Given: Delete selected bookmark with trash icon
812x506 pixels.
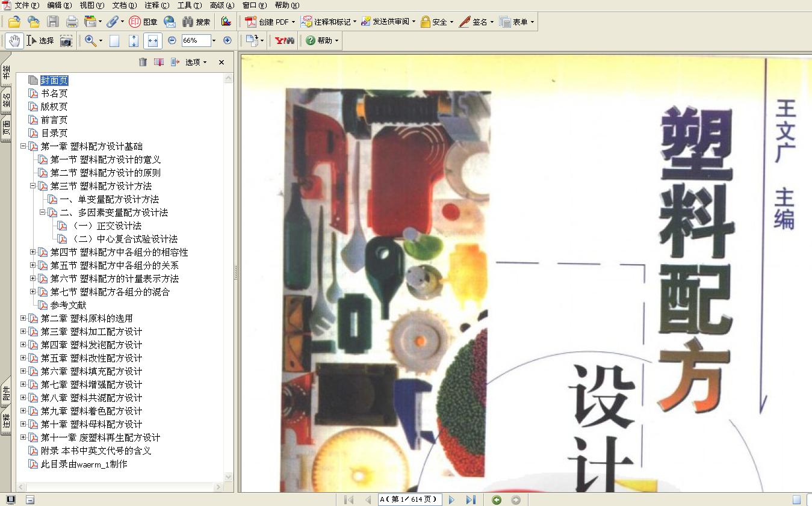Looking at the screenshot, I should [143, 62].
